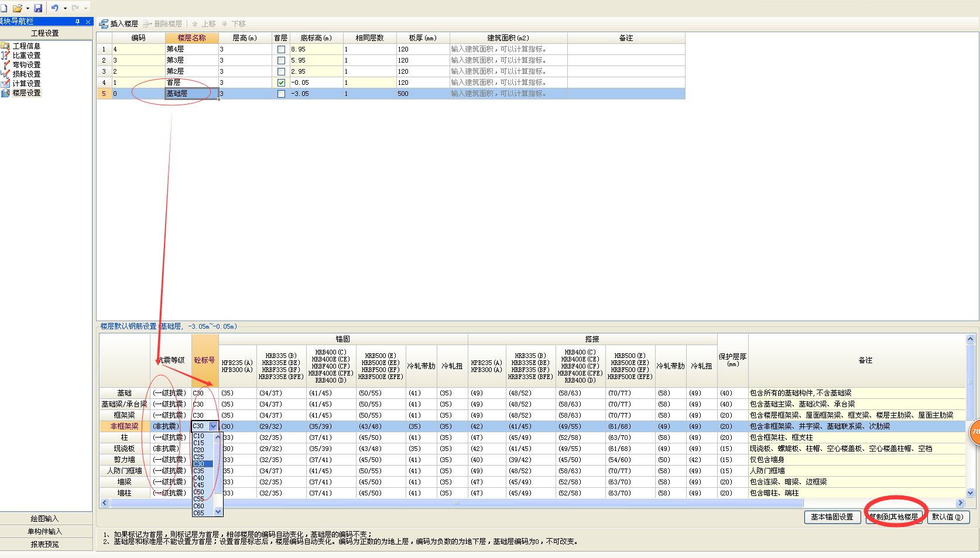Click the concrete grade list scroll-up arrow

(x=218, y=437)
